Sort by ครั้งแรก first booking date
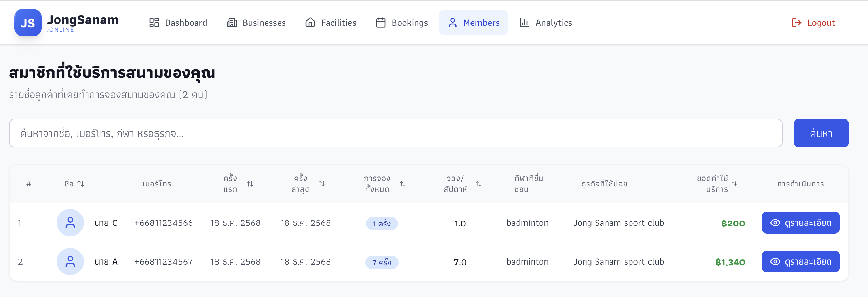This screenshot has width=868, height=297. pyautogui.click(x=250, y=184)
